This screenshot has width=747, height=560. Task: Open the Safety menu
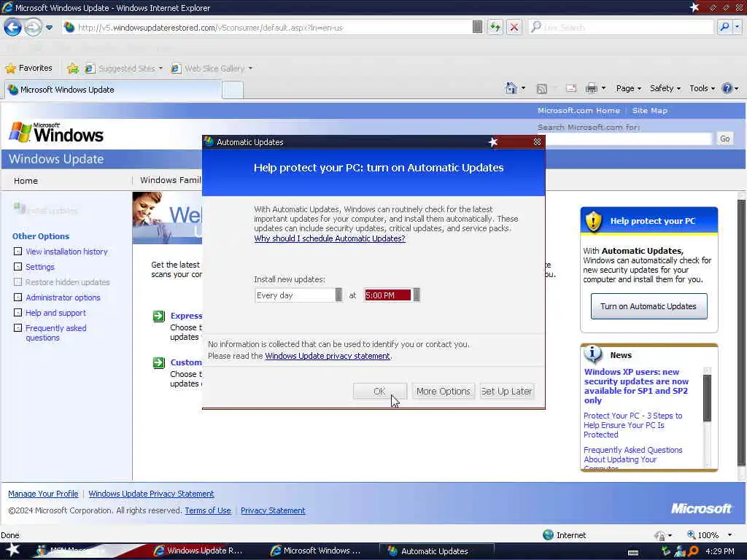tap(665, 88)
